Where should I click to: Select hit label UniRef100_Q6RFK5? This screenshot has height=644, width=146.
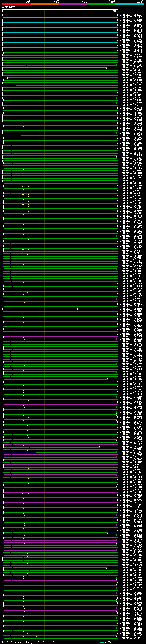click(x=131, y=201)
